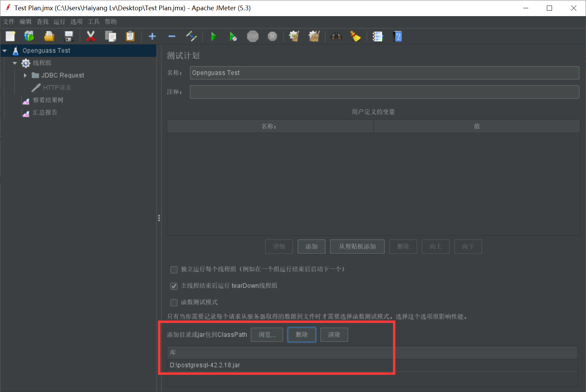Expand the JDBC Request node arrow
586x392 pixels.
click(25, 75)
